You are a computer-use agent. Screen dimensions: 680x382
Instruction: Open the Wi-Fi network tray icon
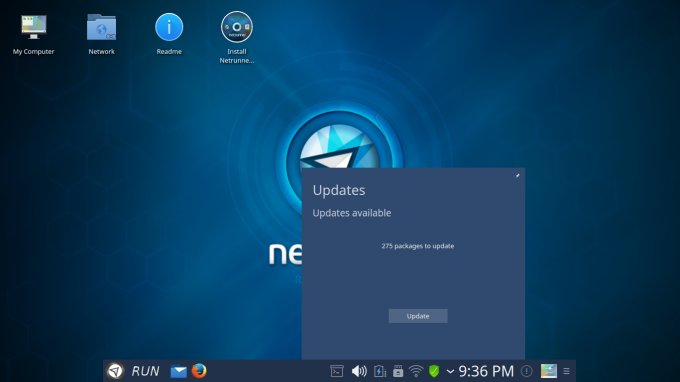[x=416, y=371]
